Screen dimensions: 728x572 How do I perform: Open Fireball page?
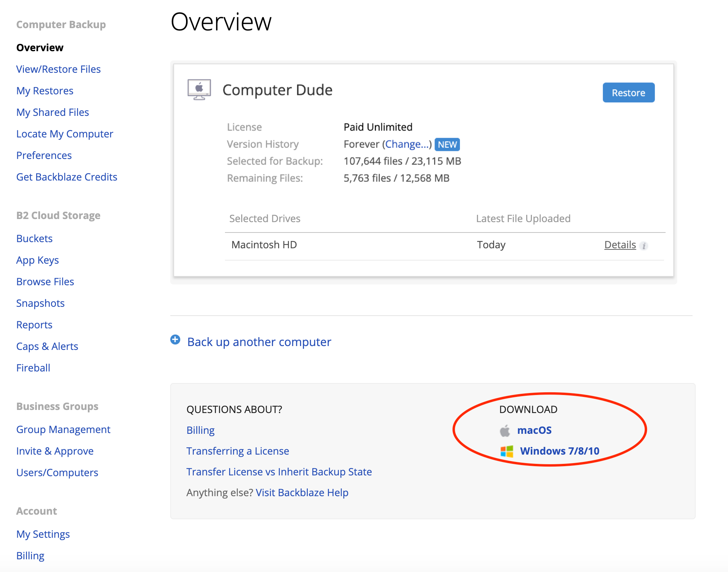point(33,368)
